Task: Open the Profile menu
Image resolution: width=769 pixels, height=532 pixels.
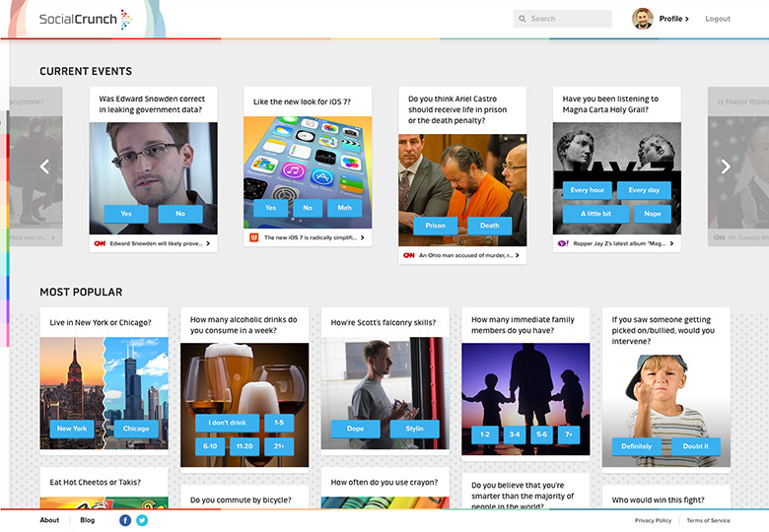Action: click(x=673, y=19)
